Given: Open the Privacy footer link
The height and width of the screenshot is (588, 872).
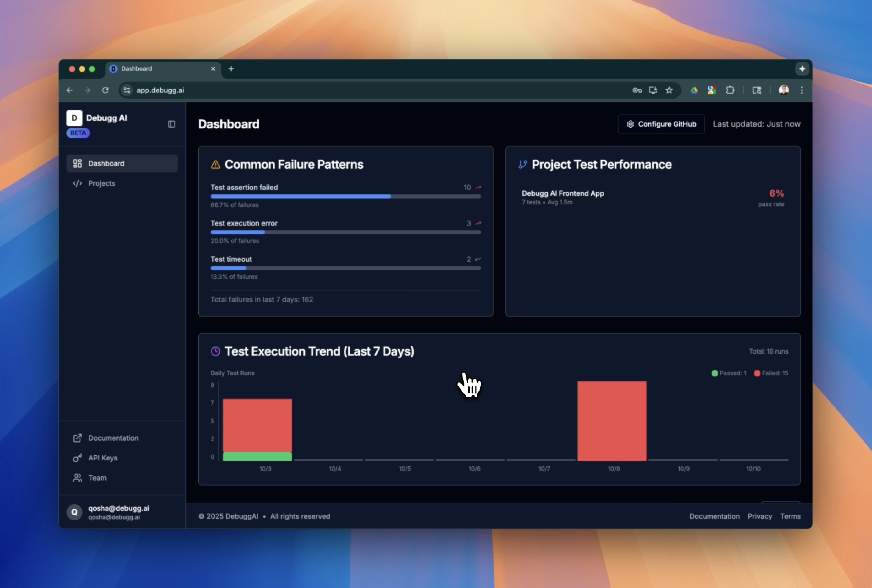Looking at the screenshot, I should coord(759,516).
